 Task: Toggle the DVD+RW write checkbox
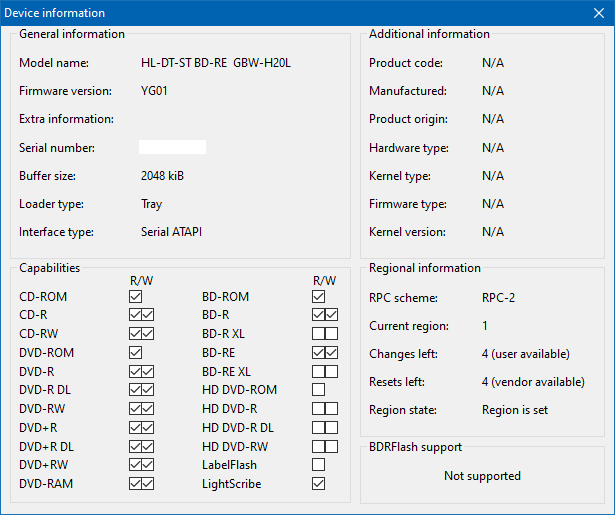click(x=148, y=464)
